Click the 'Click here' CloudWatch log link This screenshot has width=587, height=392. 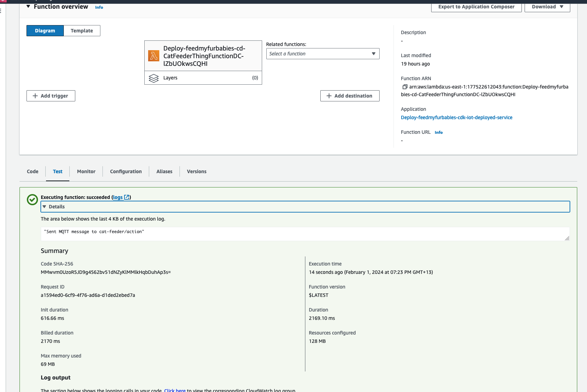175,390
